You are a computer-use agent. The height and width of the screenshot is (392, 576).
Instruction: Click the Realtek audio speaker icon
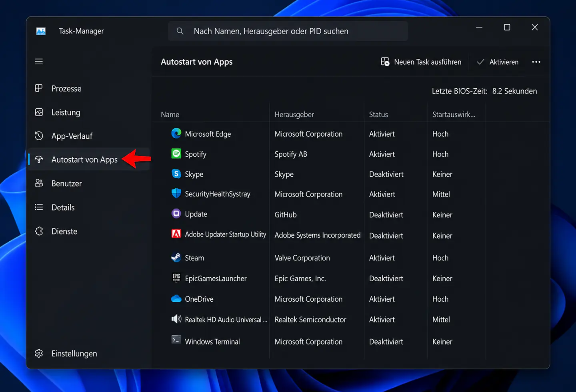(176, 319)
